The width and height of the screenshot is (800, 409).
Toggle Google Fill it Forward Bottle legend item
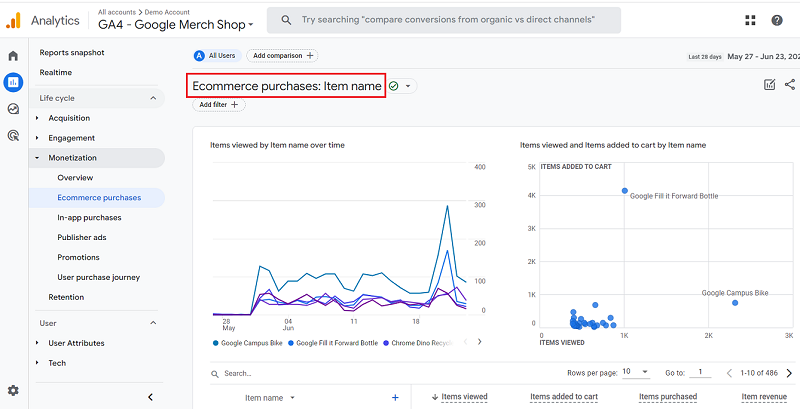[x=334, y=343]
